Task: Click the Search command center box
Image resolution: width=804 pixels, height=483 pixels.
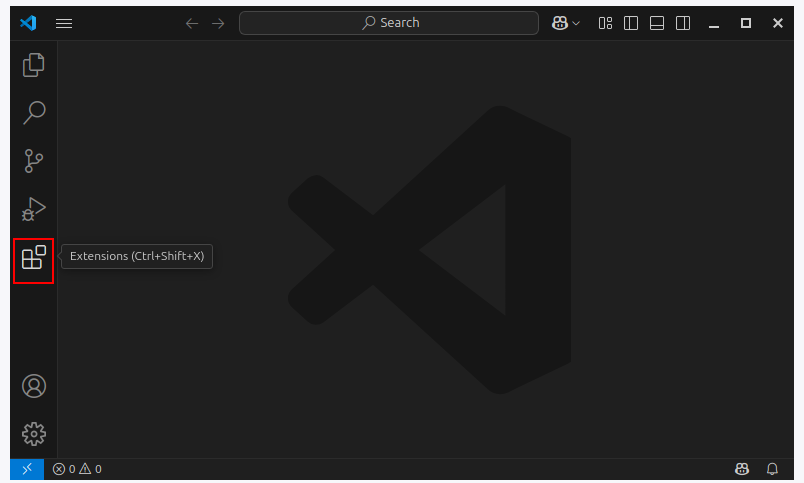Action: 389,23
